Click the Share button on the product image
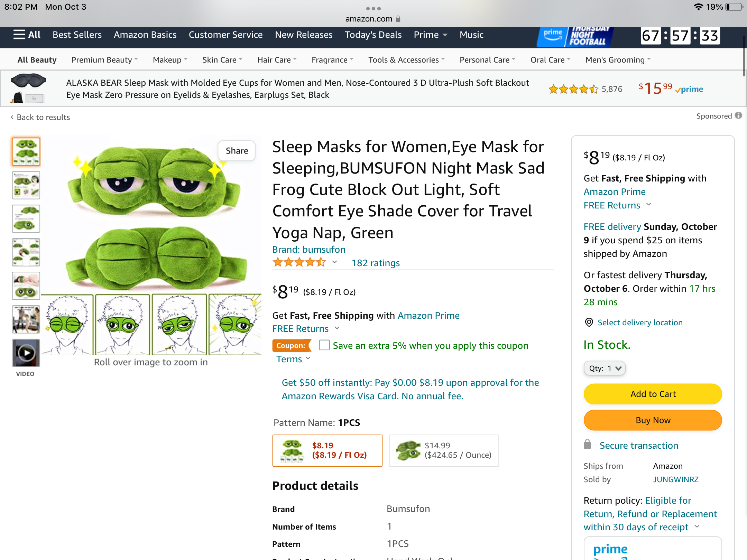This screenshot has height=560, width=747. click(237, 151)
